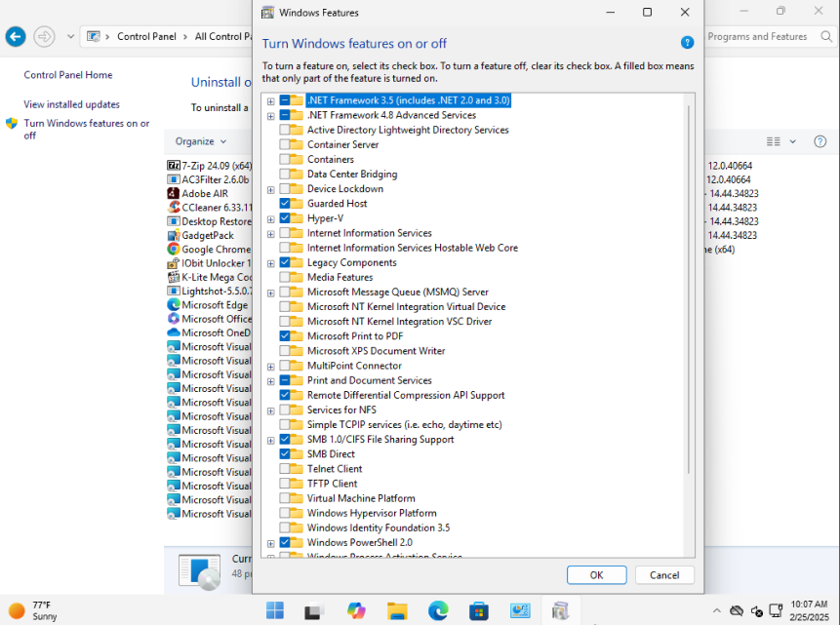Check the Media Features box
The image size is (840, 625).
click(x=285, y=277)
